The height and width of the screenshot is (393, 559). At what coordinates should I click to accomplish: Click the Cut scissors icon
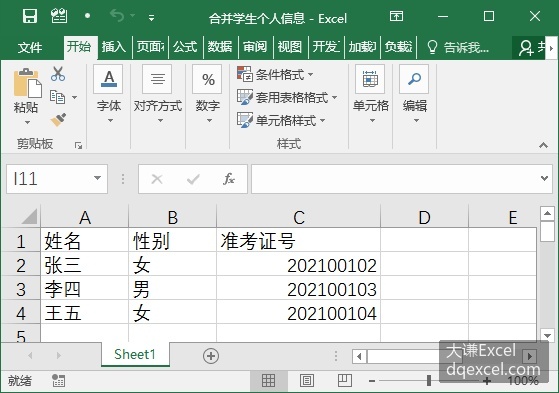(x=58, y=74)
